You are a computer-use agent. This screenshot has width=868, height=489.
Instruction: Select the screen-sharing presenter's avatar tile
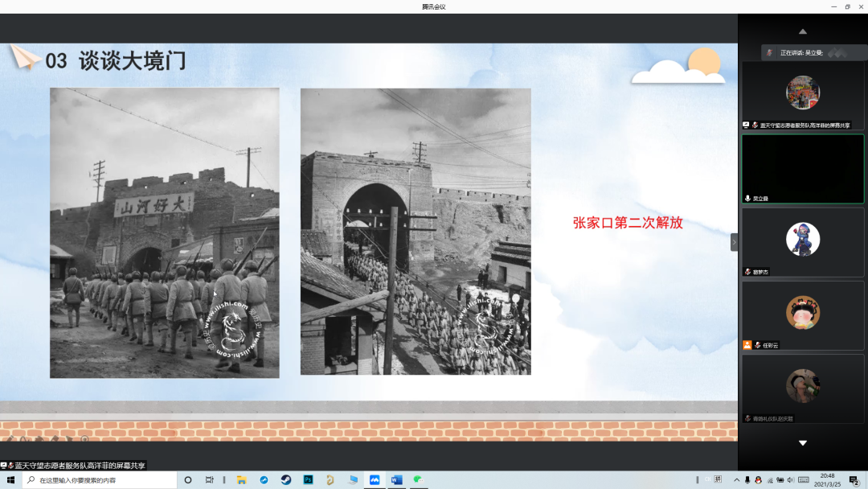point(803,95)
